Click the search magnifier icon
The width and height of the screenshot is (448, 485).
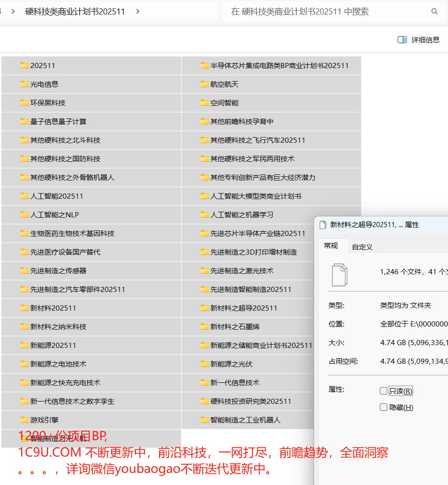435,11
